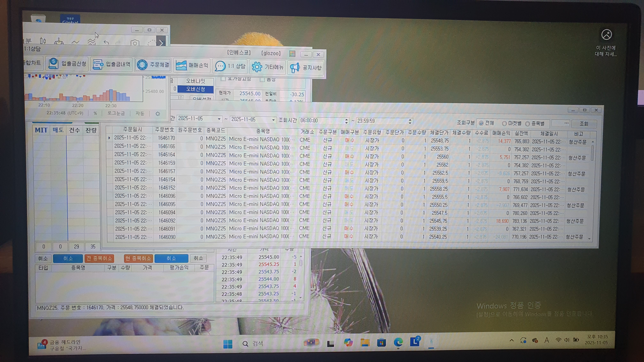
Task: Open the 기타메뉴 gear menu
Action: point(268,67)
